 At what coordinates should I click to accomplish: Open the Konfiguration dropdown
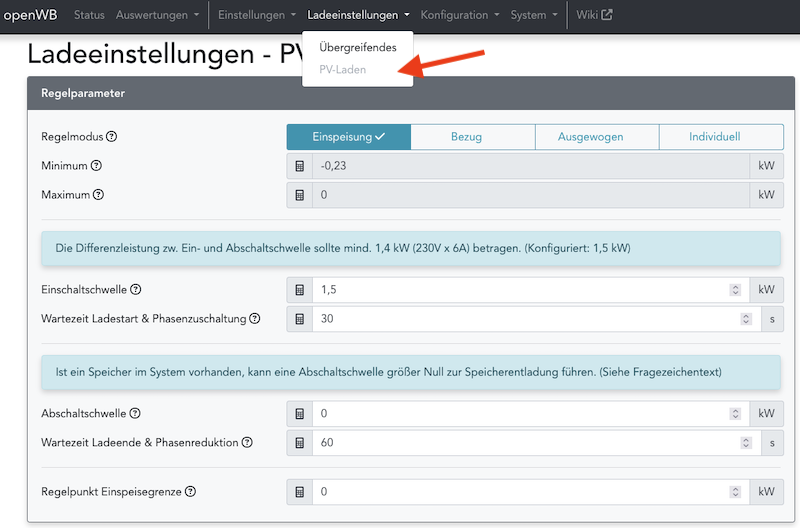(460, 15)
